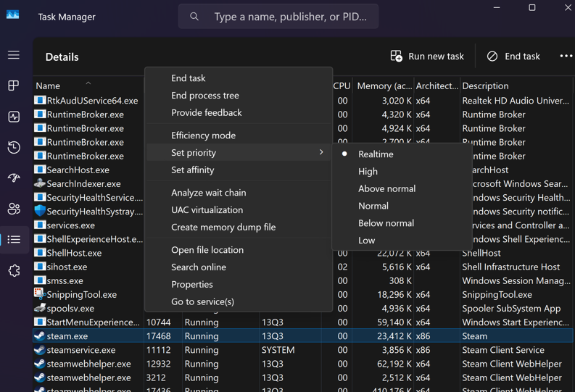This screenshot has width=575, height=392.
Task: Open the Users page icon
Action: [14, 209]
